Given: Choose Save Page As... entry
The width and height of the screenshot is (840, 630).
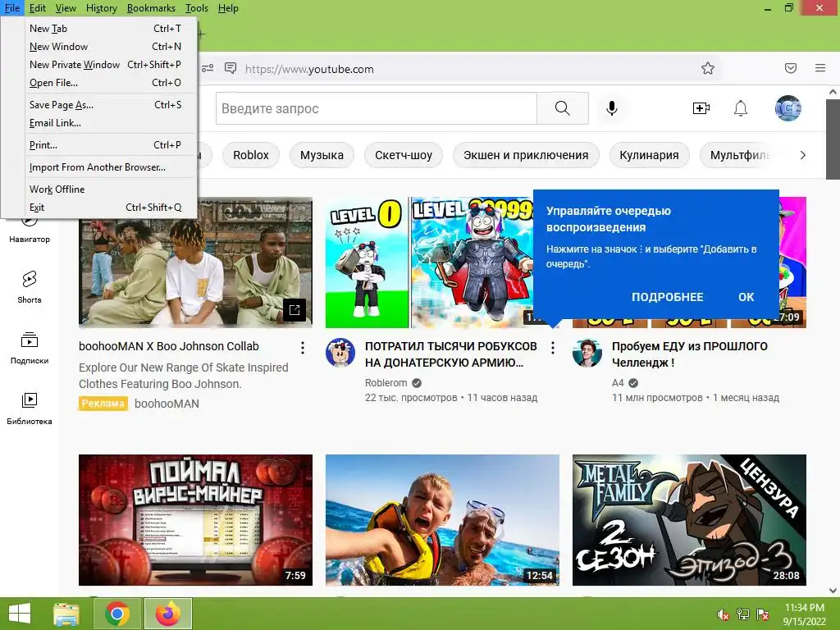Looking at the screenshot, I should click(106, 105).
